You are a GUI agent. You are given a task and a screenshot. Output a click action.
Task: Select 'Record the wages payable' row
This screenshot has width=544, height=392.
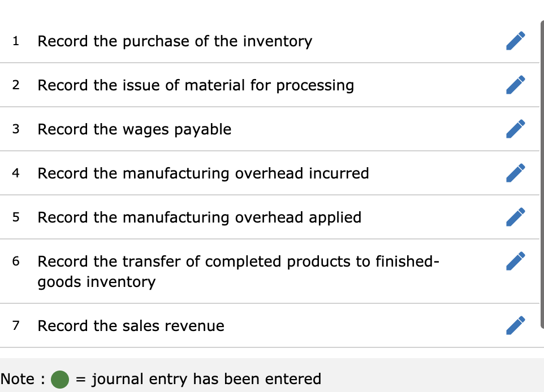point(134,129)
